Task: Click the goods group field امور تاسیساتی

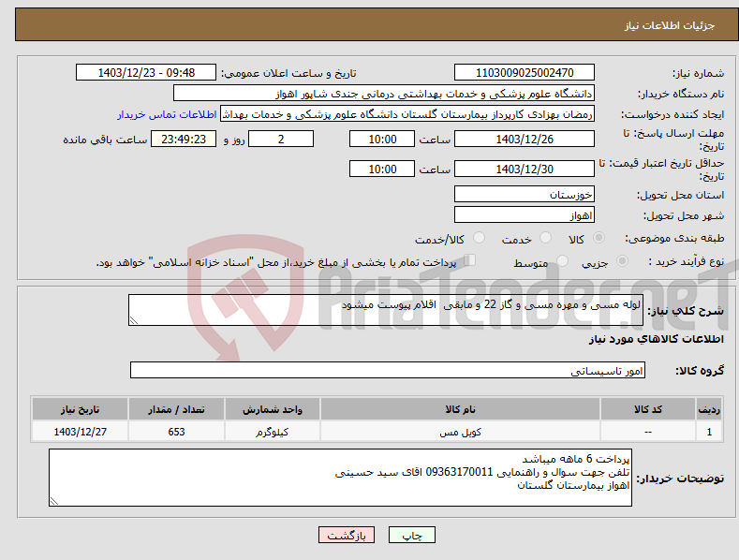Action: pyautogui.click(x=388, y=370)
